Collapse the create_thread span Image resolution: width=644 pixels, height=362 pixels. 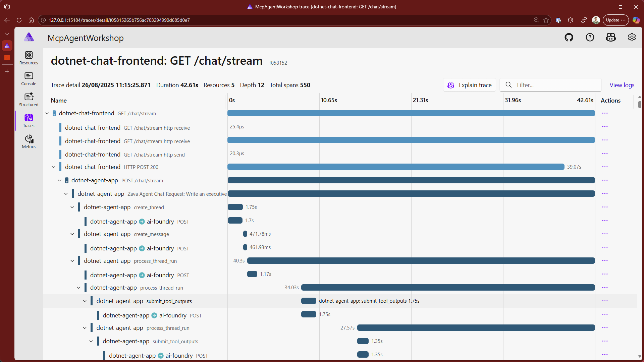tap(72, 207)
